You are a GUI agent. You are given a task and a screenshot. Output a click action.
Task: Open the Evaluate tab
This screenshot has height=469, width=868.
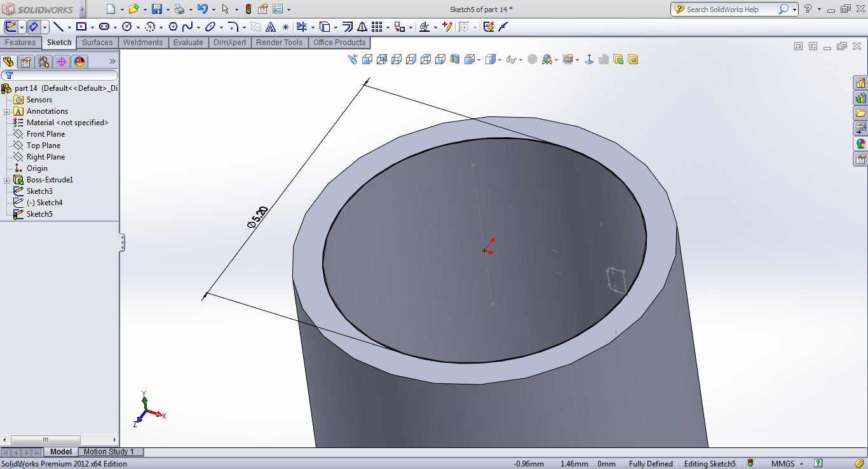(x=188, y=43)
